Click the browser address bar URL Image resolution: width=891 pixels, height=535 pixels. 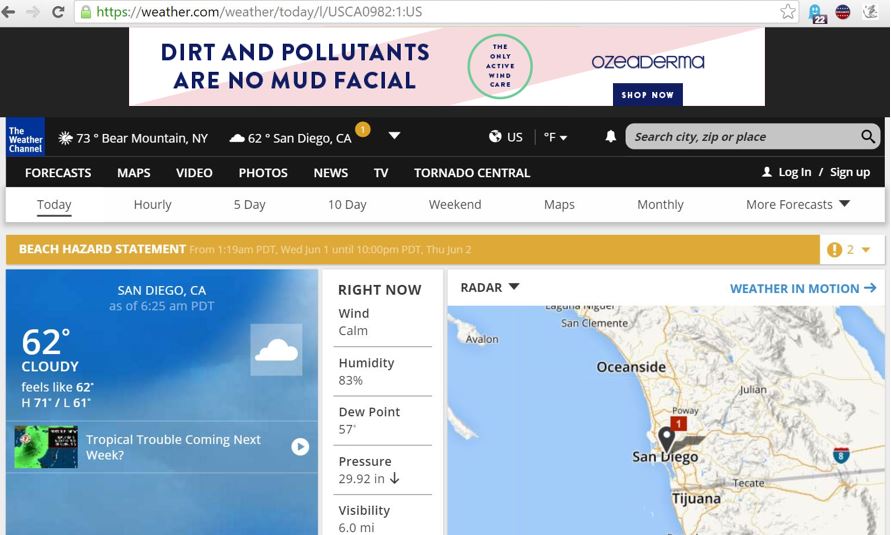pos(259,12)
